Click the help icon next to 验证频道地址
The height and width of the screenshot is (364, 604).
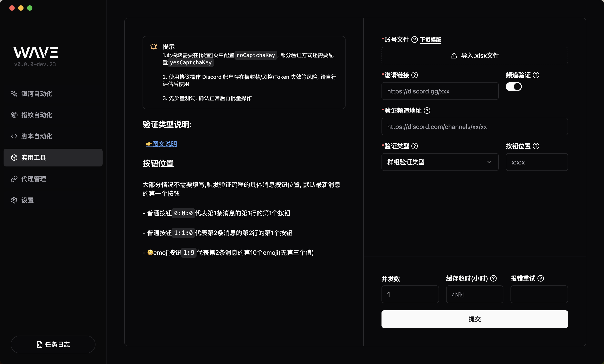[427, 111]
